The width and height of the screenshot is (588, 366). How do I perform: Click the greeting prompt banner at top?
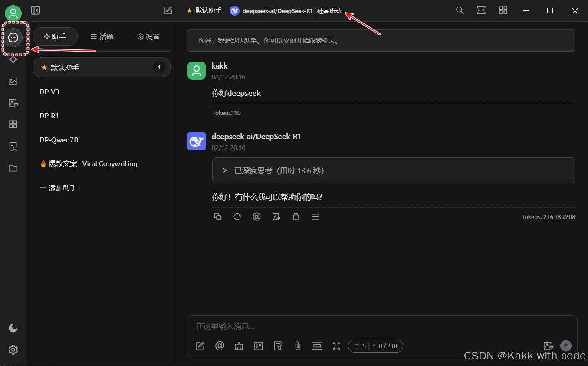coord(381,41)
